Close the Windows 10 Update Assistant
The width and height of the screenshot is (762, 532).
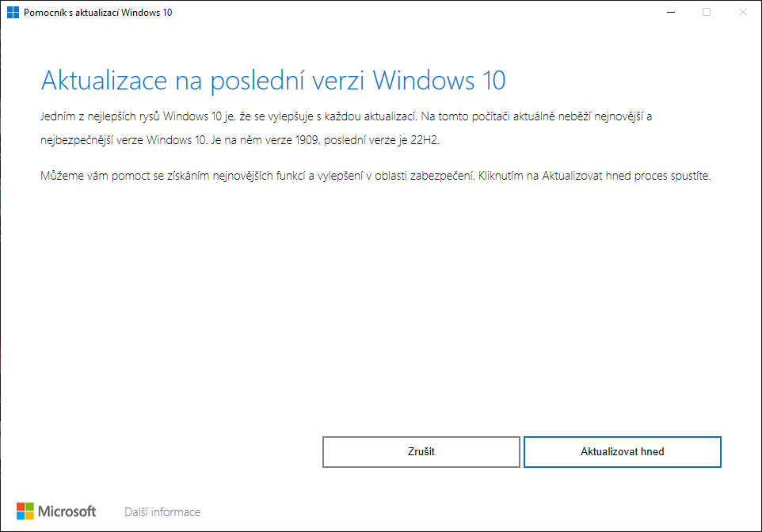743,12
